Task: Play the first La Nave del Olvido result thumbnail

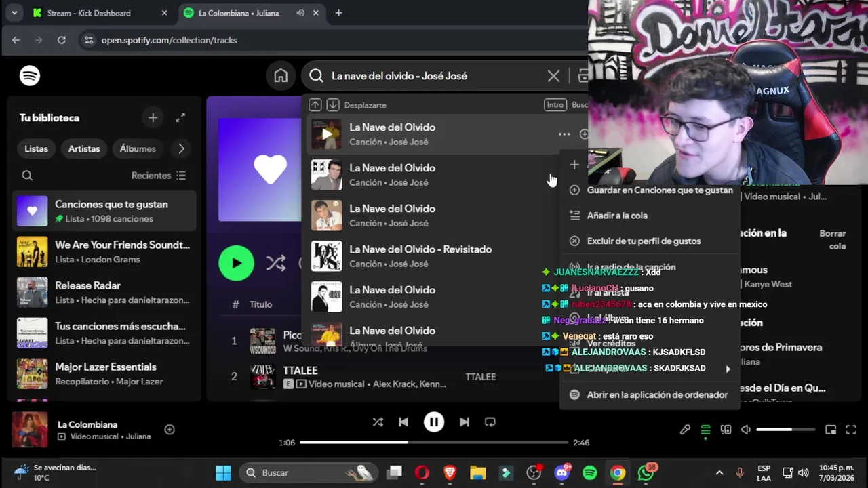Action: (x=326, y=134)
